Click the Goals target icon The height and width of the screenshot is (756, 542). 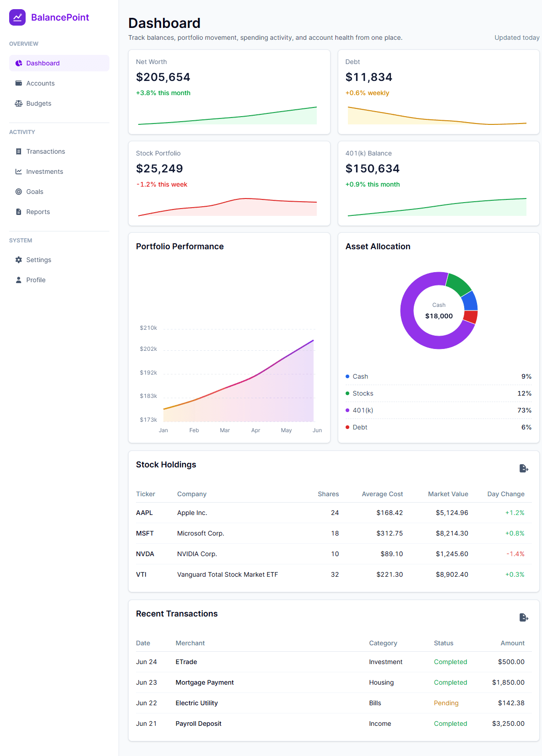tap(19, 192)
